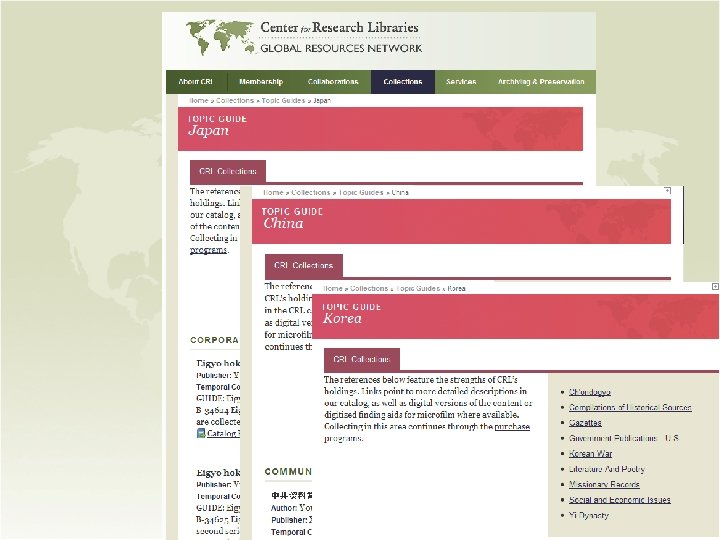Open the Missionary Records topic link

[604, 484]
